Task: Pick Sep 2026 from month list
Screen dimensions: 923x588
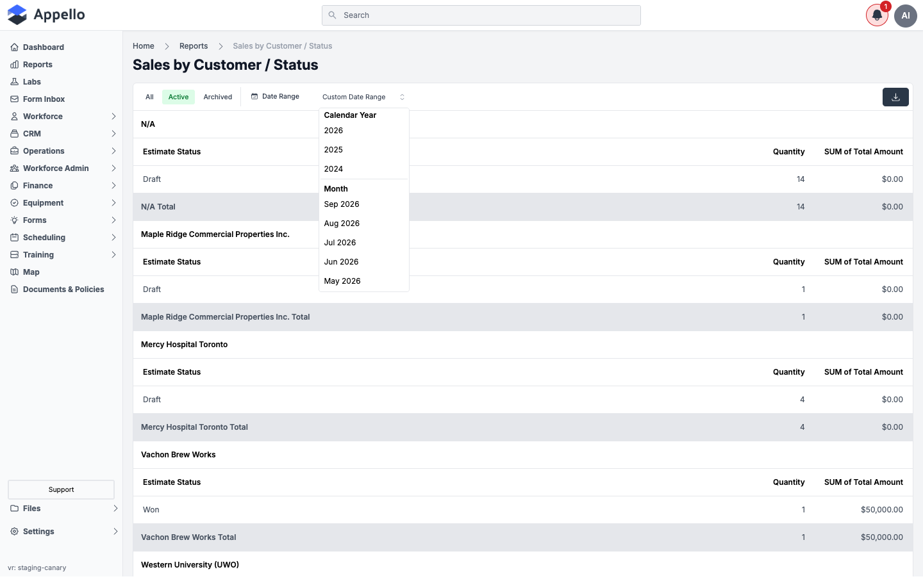Action: (x=363, y=204)
